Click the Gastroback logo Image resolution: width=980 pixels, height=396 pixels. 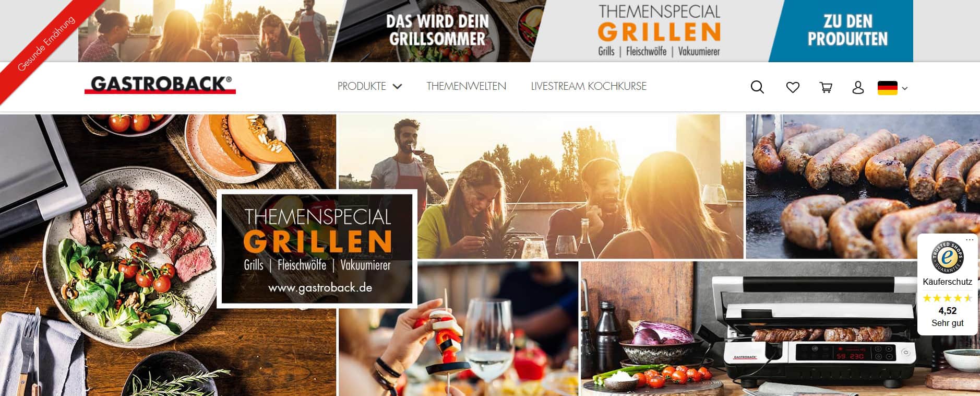160,85
